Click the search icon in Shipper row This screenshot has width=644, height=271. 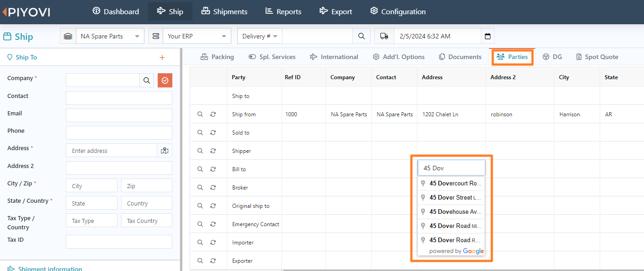200,151
